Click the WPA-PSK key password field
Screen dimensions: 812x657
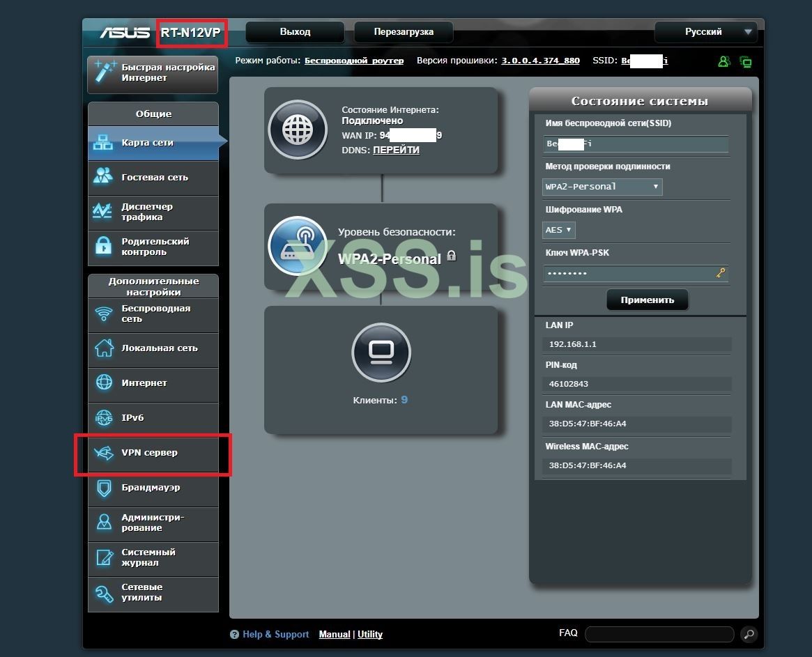click(636, 273)
